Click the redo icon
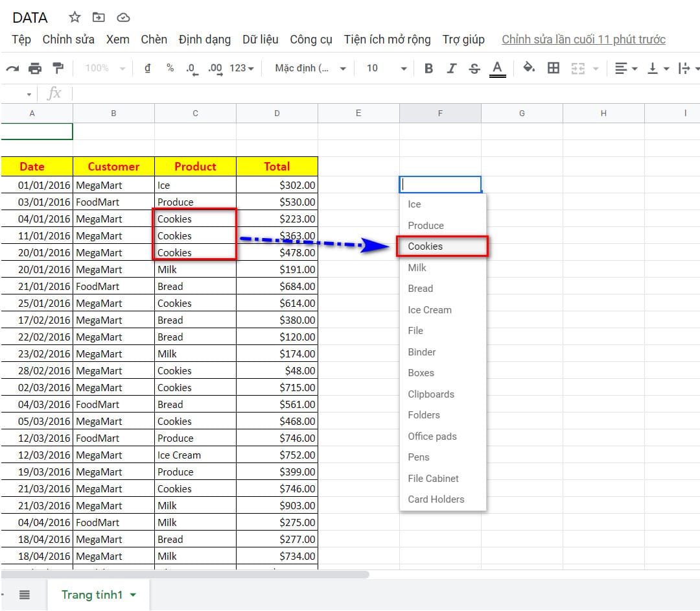The height and width of the screenshot is (611, 700). [x=12, y=68]
